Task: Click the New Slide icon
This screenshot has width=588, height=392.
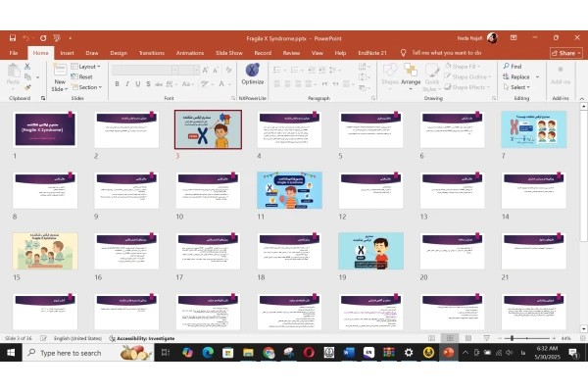Action: [60, 70]
